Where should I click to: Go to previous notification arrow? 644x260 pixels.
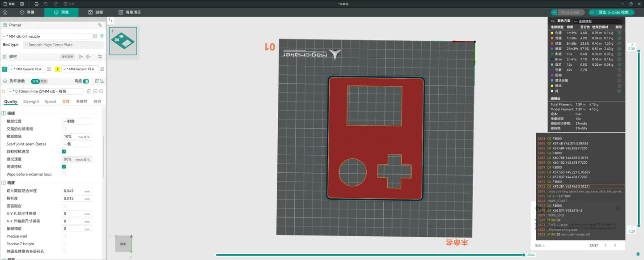pyautogui.click(x=606, y=245)
